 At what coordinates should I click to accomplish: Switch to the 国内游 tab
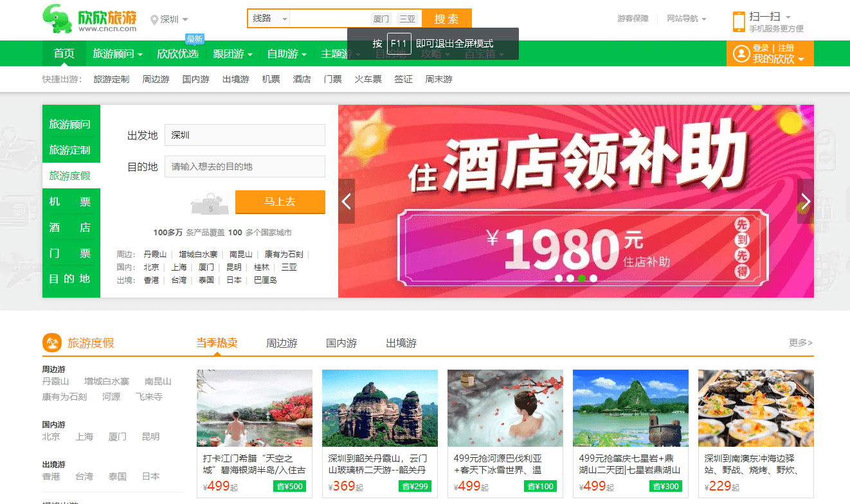coord(341,343)
